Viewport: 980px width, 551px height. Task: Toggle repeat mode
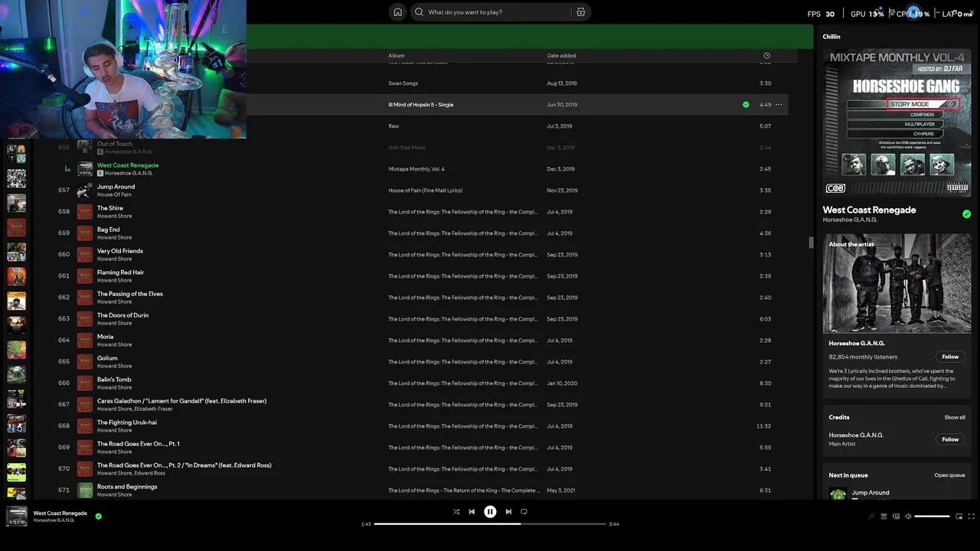[524, 512]
